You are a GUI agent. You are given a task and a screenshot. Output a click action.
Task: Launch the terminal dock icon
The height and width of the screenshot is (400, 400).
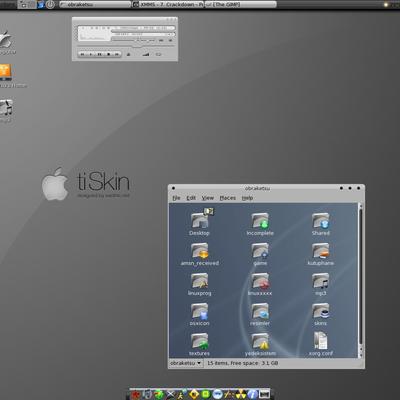click(264, 394)
